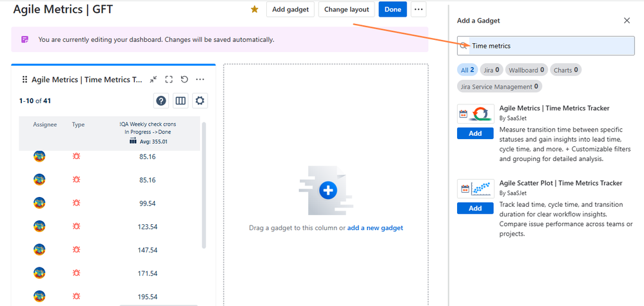Click the 195.54 value cell

(x=148, y=297)
